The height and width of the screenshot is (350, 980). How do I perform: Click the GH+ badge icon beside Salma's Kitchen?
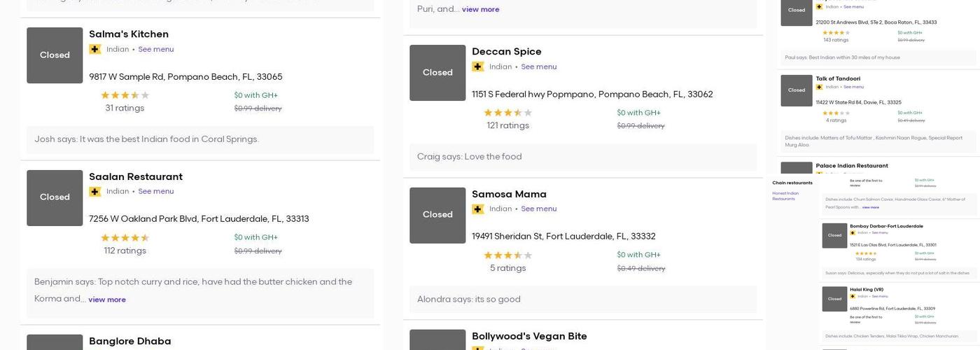[94, 49]
